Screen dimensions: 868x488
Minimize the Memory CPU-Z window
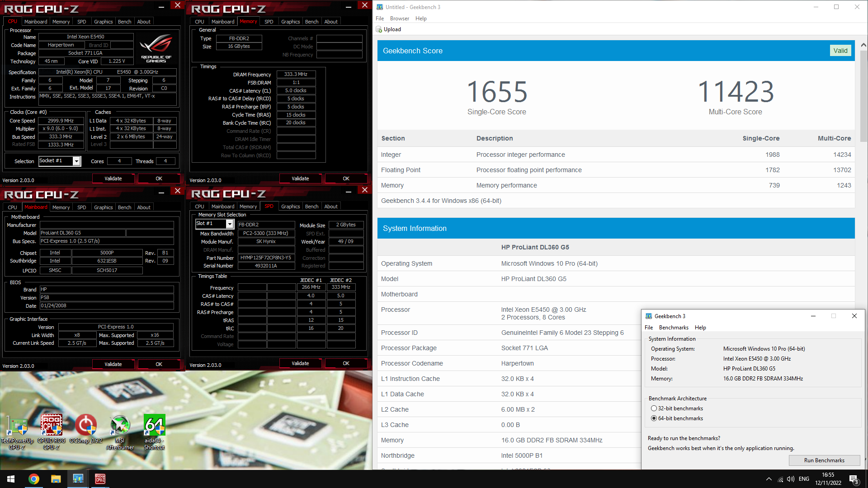(x=348, y=6)
